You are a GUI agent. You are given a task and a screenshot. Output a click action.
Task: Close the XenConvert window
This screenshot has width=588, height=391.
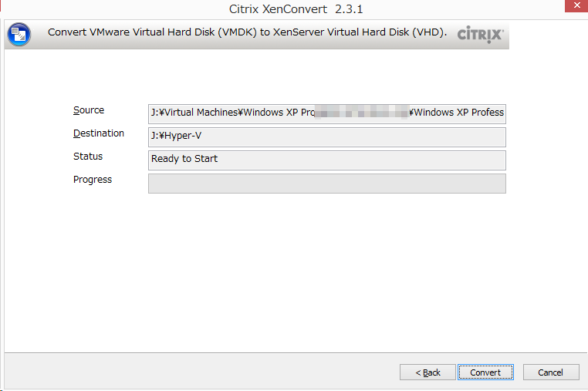click(x=576, y=5)
